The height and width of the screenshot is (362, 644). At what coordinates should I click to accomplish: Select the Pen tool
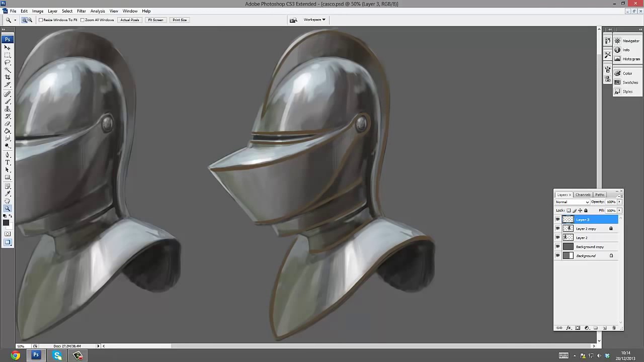8,155
